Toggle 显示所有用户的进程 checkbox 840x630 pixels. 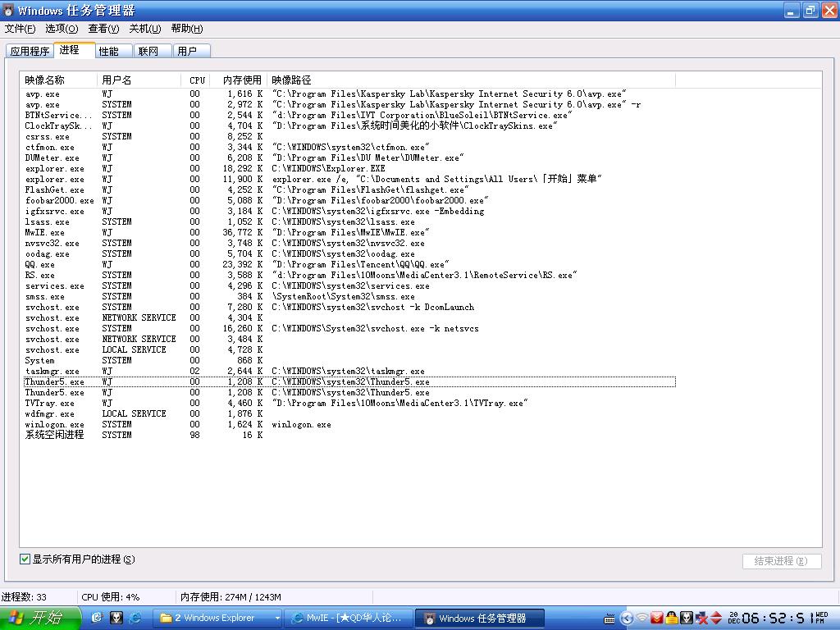pyautogui.click(x=25, y=559)
